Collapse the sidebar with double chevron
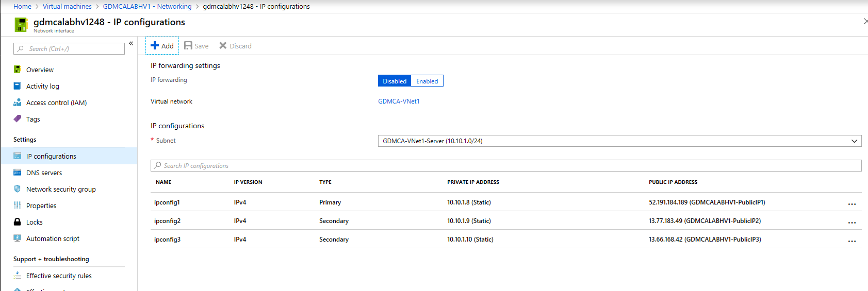The height and width of the screenshot is (291, 868). point(131,44)
